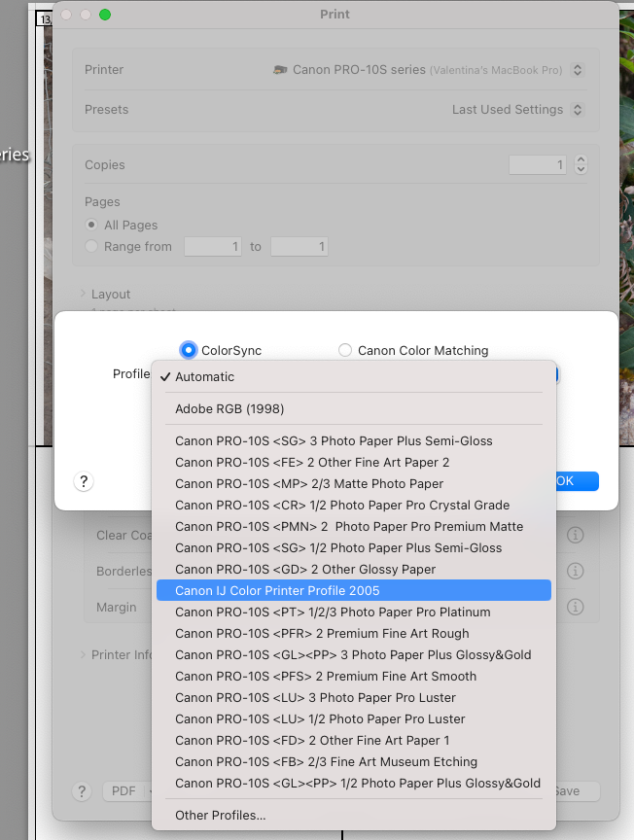
Task: Click the Copies stepper arrows
Action: click(x=581, y=164)
